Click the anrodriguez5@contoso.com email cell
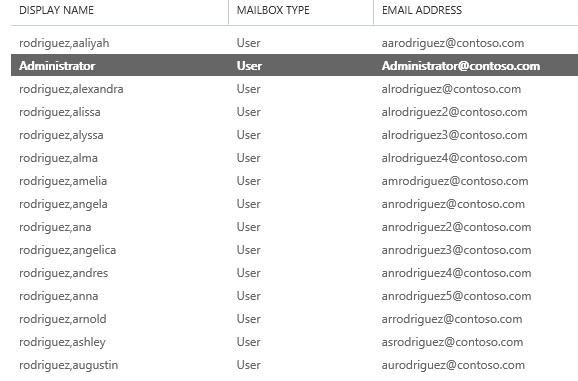 [456, 296]
